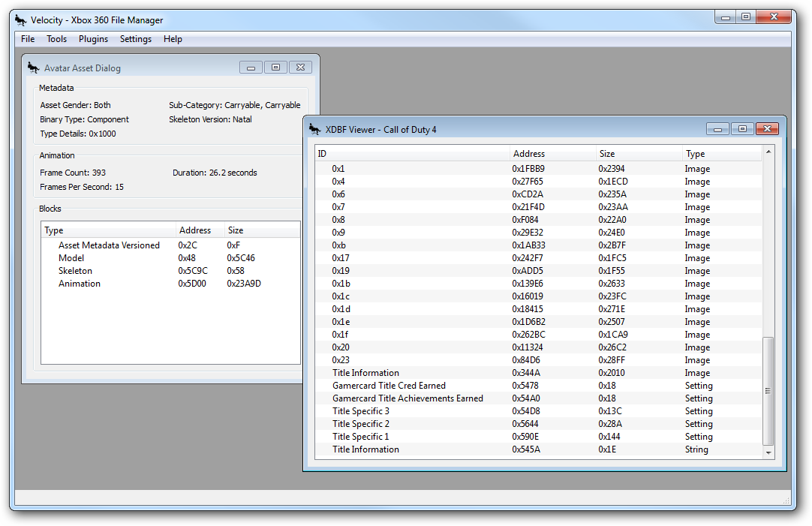Viewport: 812px width, 526px height.
Task: Select the 0x1c image entry
Action: pyautogui.click(x=539, y=296)
